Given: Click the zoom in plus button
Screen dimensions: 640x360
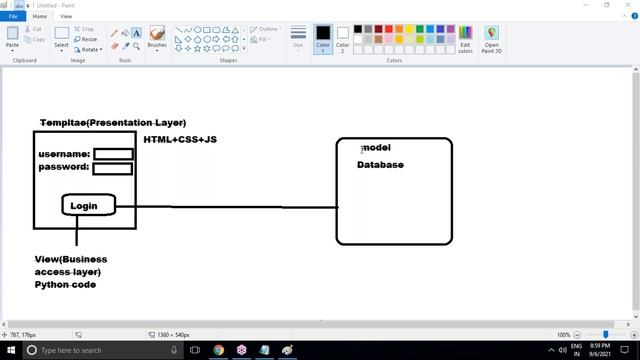Looking at the screenshot, I should (x=634, y=335).
